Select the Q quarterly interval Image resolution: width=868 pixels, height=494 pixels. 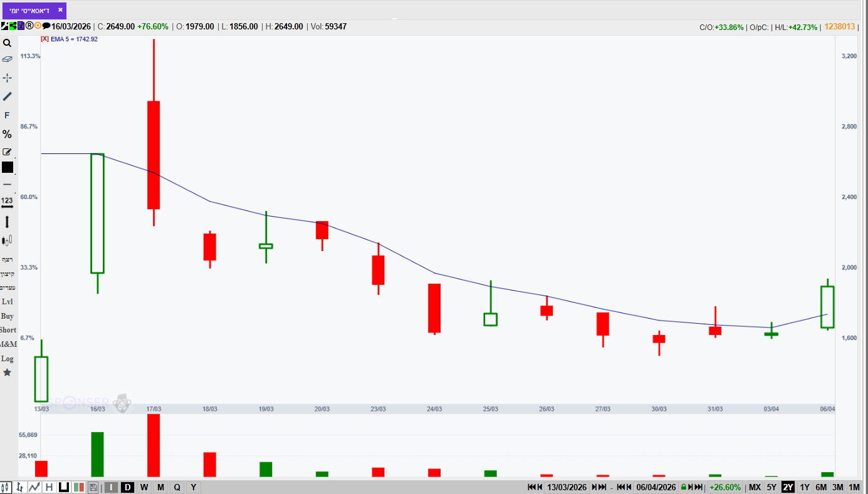click(177, 487)
